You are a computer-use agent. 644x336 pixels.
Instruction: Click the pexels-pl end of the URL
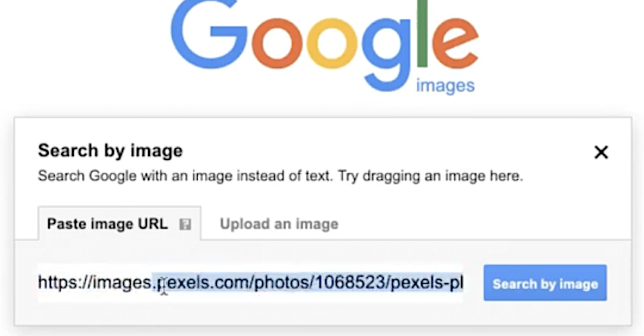(x=427, y=282)
